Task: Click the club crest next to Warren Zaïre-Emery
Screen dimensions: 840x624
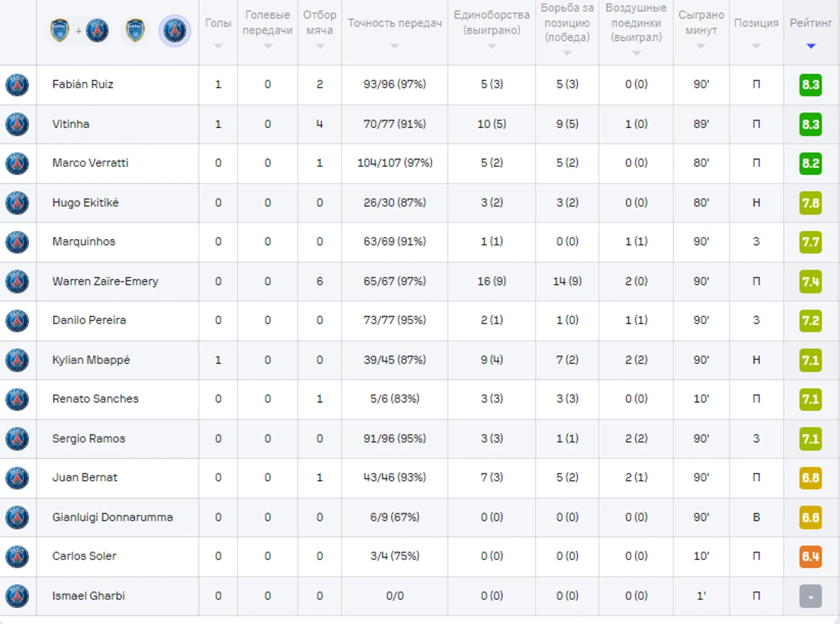Action: 17,281
